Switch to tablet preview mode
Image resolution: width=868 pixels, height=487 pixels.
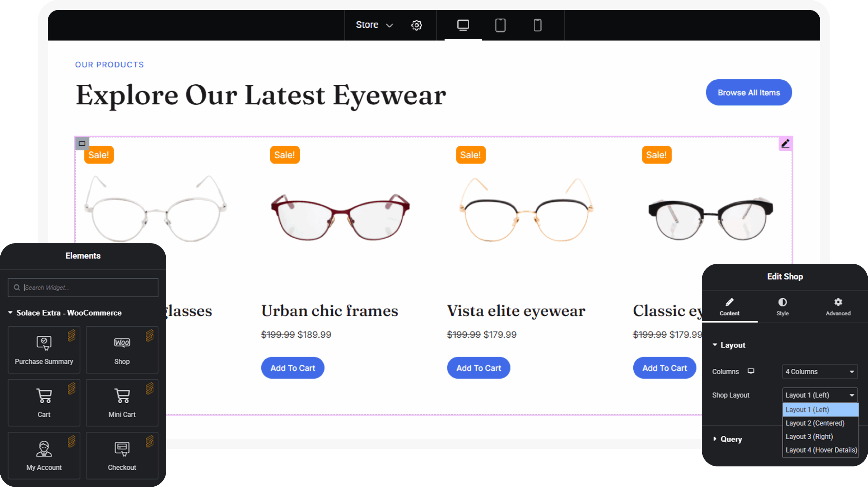500,25
